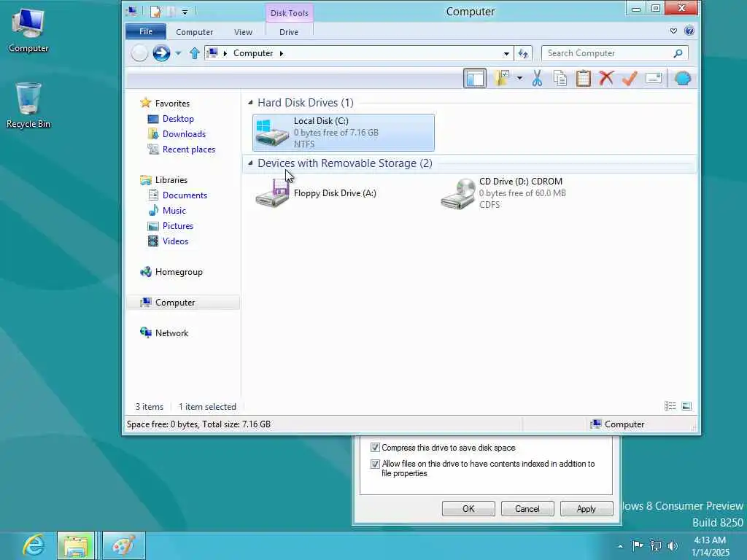
Task: Click the red X Delete icon
Action: 606,78
